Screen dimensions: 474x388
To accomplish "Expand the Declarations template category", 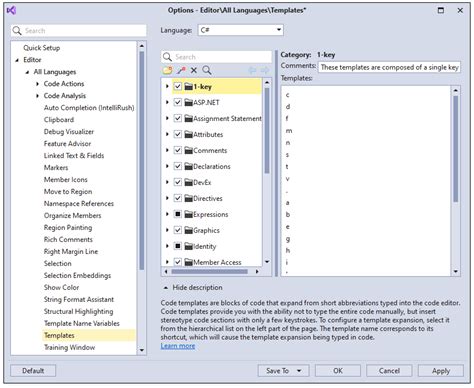I will [167, 166].
